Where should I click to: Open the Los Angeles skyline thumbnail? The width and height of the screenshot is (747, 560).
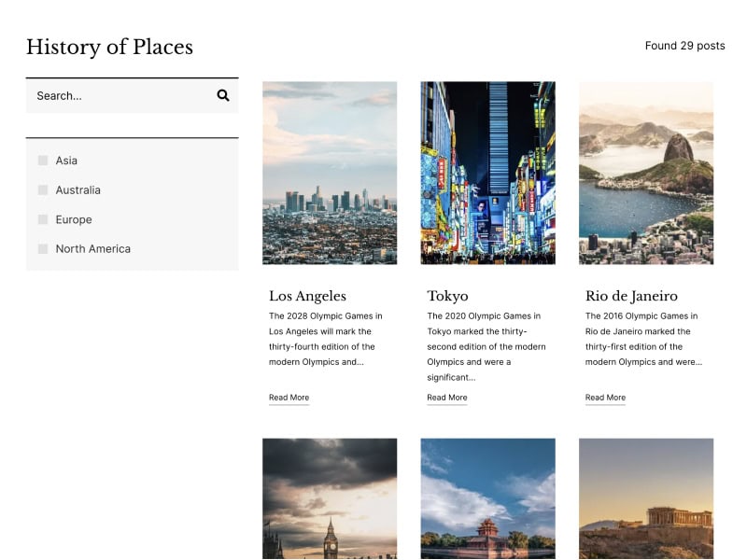tap(330, 173)
